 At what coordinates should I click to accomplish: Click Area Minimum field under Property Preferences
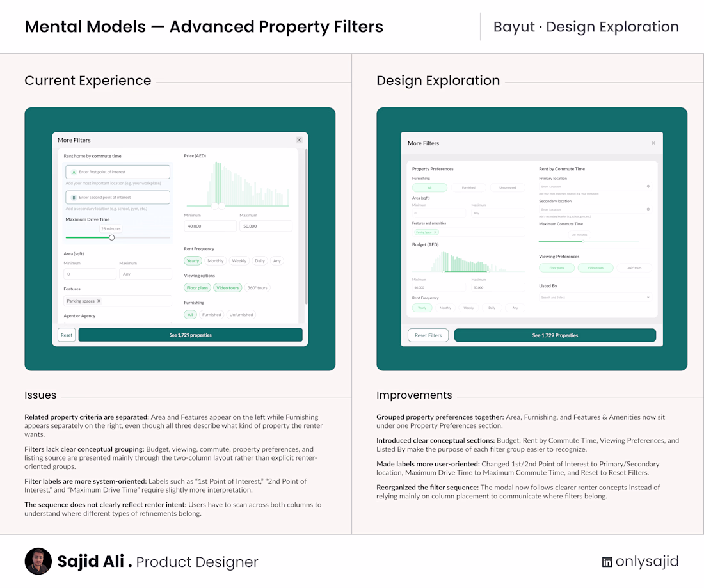[x=439, y=213]
